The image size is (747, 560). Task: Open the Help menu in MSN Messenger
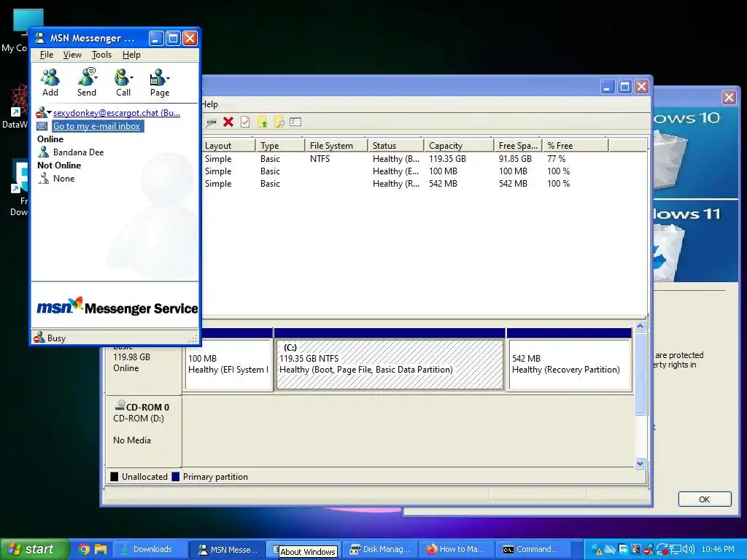(131, 55)
